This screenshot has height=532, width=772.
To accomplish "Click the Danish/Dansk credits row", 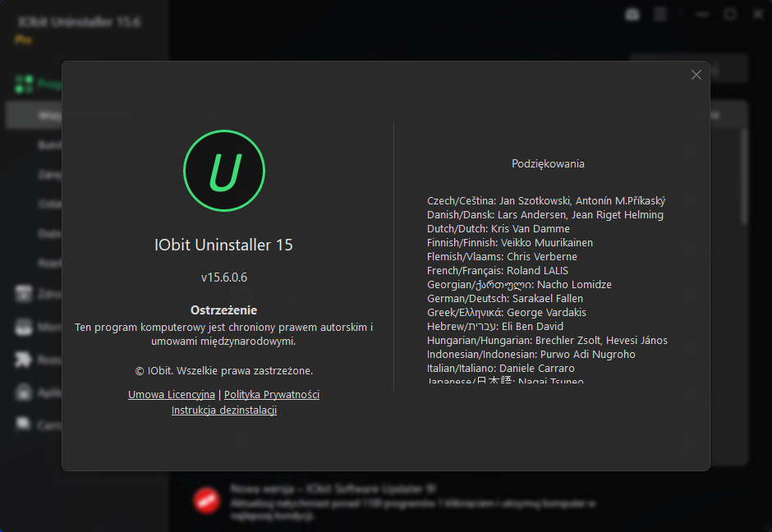I will click(545, 215).
